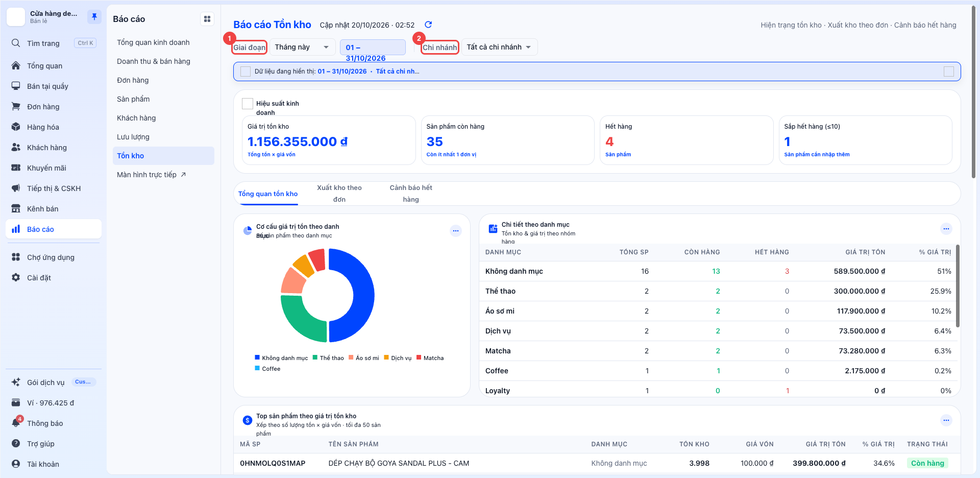Open Bán tại quầy from sidebar

pos(54,86)
